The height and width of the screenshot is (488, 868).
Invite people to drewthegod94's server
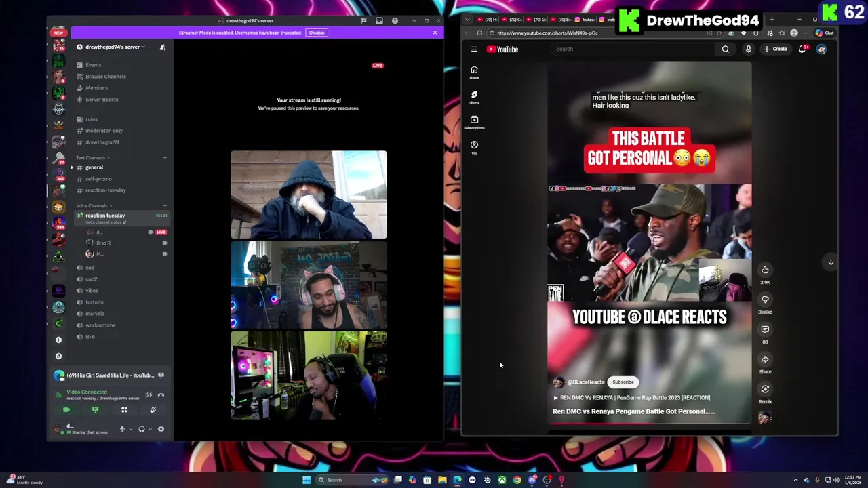pyautogui.click(x=163, y=47)
